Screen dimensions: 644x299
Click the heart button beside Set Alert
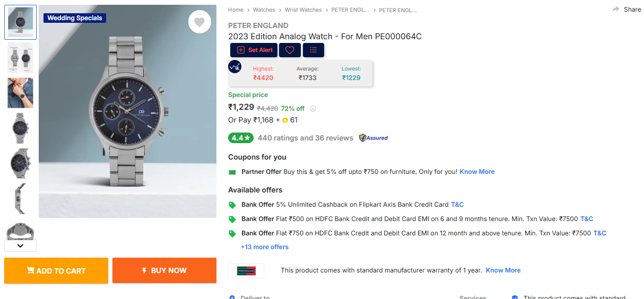pos(290,50)
